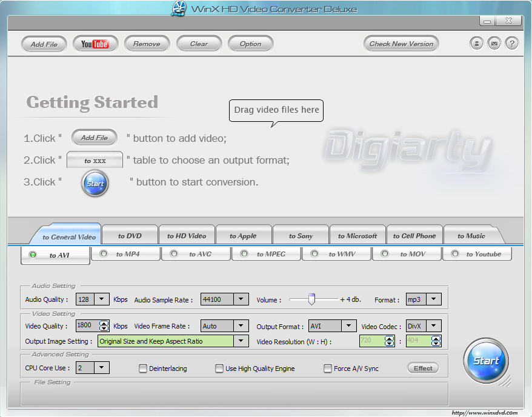Select the to MPEG radio option
The image size is (532, 417).
[x=244, y=254]
